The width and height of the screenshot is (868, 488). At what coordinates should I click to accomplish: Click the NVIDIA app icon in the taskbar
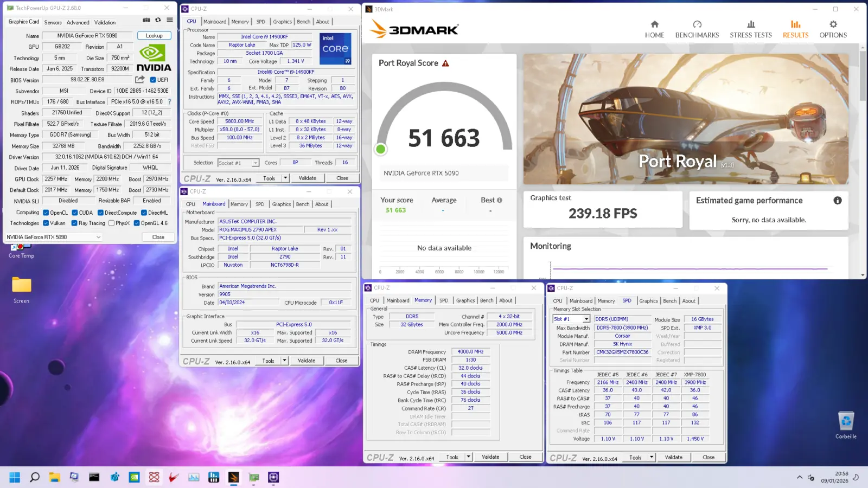coord(134,477)
